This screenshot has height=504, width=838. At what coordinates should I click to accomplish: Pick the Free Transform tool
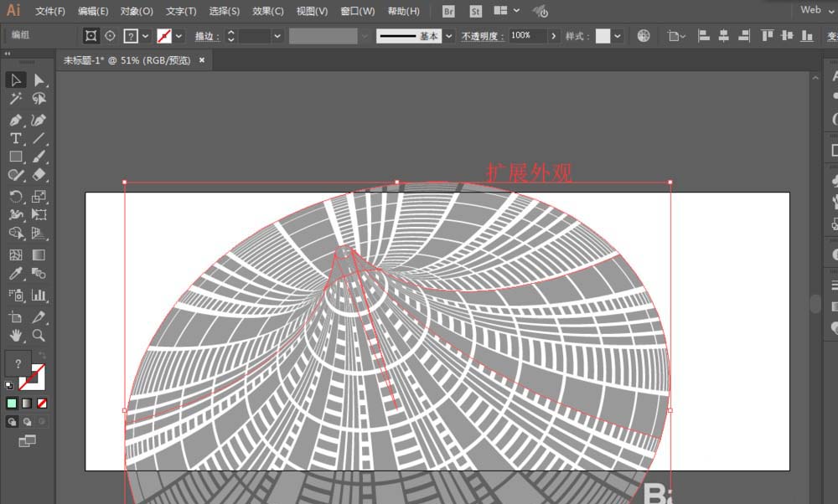coord(39,214)
